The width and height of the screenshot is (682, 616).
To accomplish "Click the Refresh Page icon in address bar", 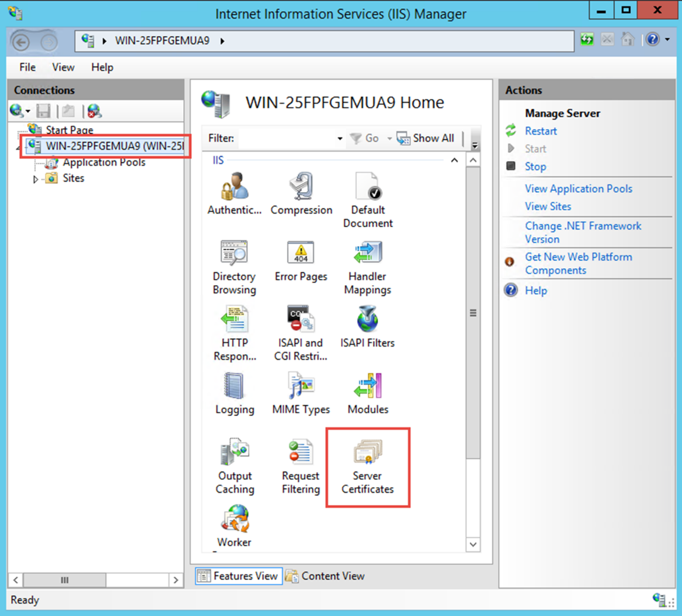I will point(587,39).
